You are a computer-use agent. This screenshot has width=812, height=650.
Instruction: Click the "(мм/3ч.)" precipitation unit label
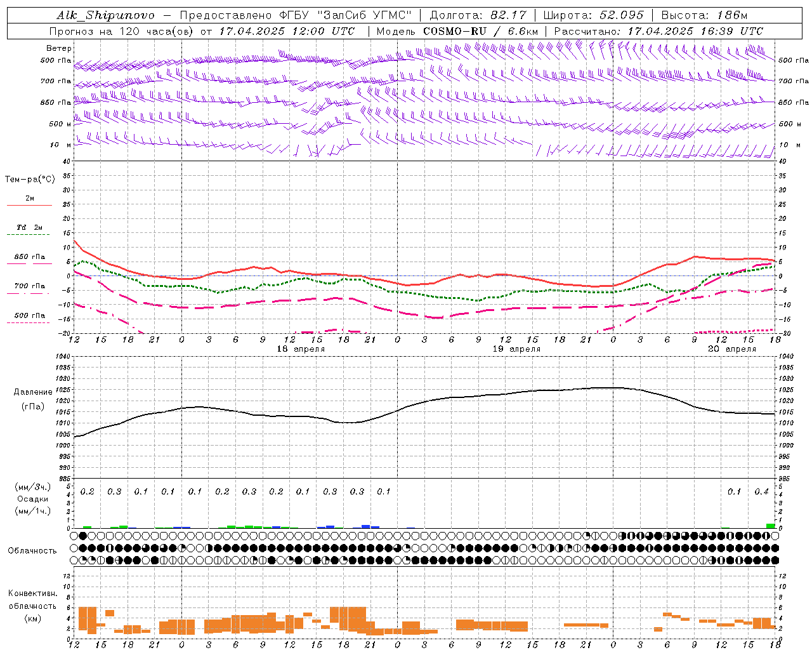(33, 487)
